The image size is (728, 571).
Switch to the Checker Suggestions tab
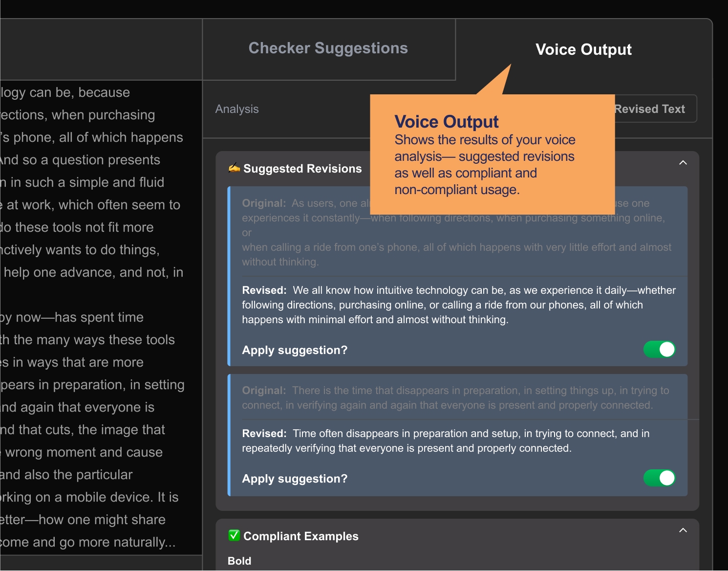(328, 48)
